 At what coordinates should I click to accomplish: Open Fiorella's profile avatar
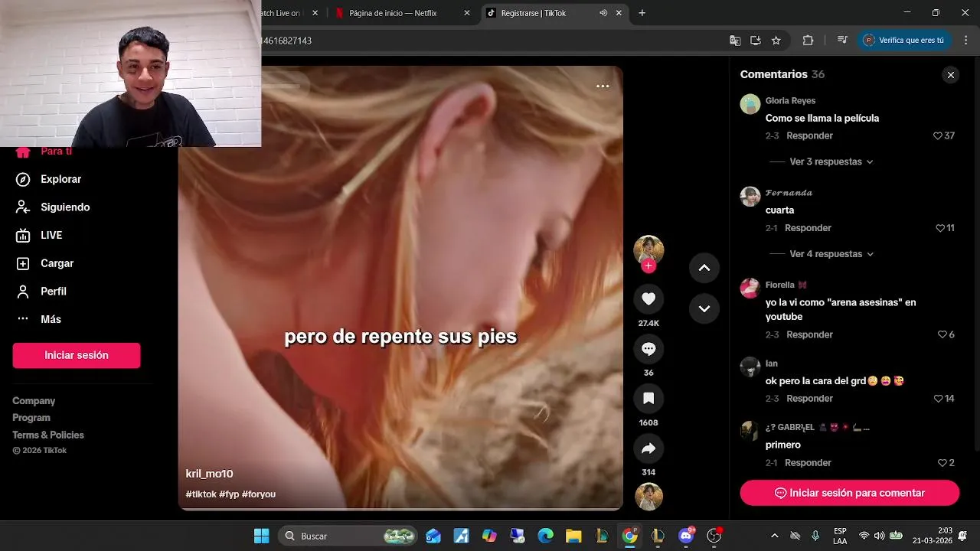click(x=750, y=288)
